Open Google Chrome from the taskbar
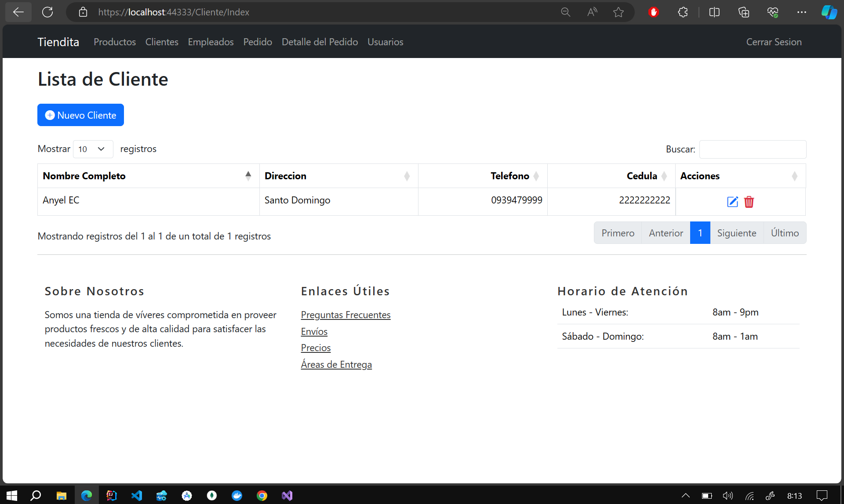This screenshot has height=504, width=844. coord(262,496)
